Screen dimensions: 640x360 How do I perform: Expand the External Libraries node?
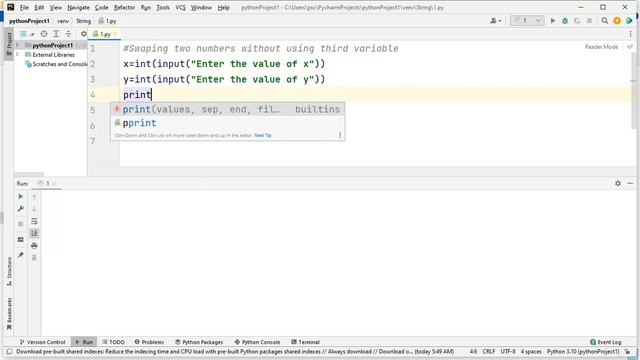pyautogui.click(x=18, y=54)
